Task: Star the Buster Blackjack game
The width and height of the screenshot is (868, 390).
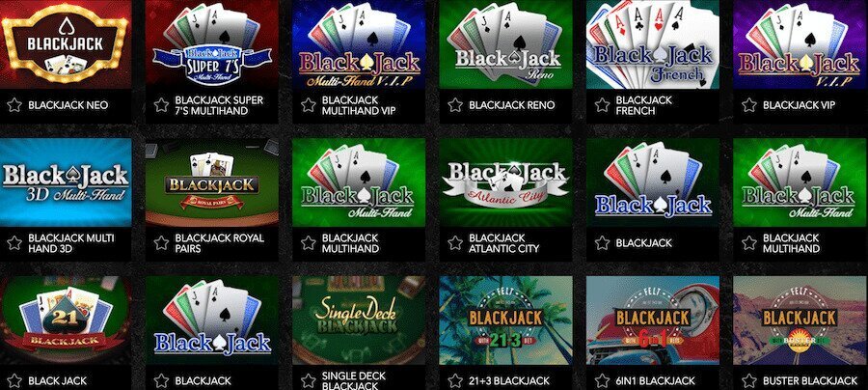Action: tap(749, 381)
